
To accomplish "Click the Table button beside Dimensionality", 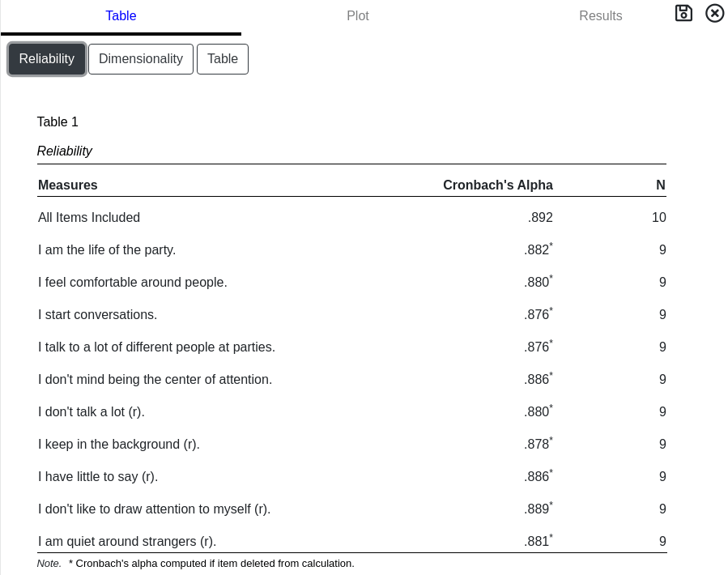I will 223,59.
